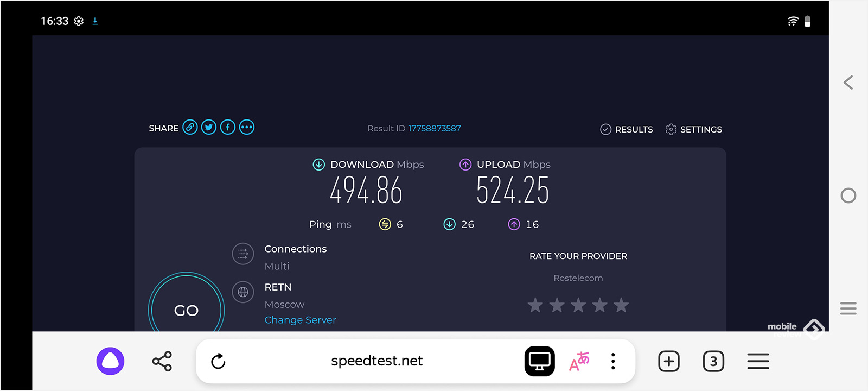This screenshot has width=868, height=391.
Task: Open the browser hamburger menu
Action: coord(758,361)
